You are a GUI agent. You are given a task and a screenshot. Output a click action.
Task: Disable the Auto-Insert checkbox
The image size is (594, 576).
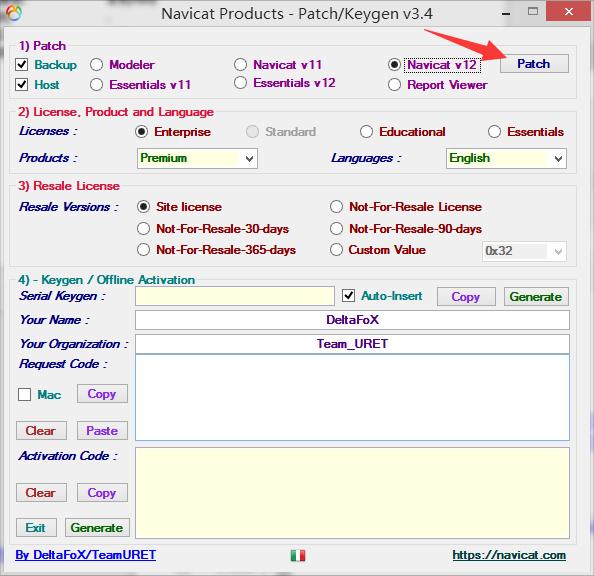click(x=348, y=295)
